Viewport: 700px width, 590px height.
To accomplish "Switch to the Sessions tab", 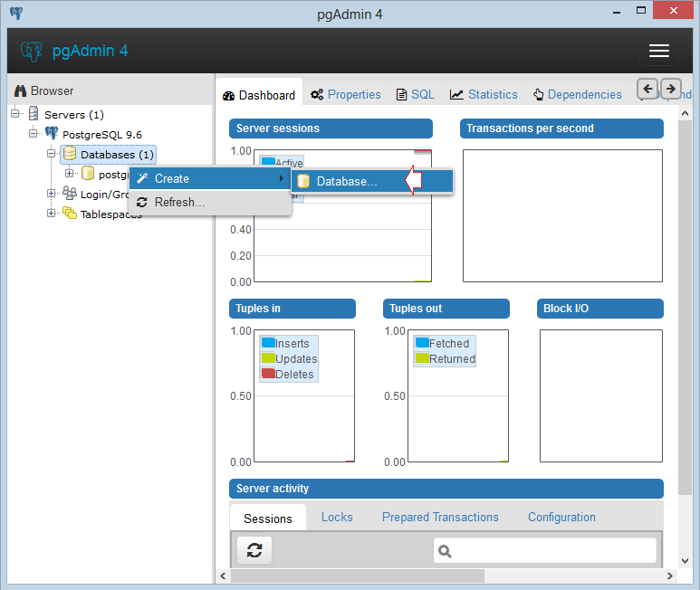I will tap(268, 519).
